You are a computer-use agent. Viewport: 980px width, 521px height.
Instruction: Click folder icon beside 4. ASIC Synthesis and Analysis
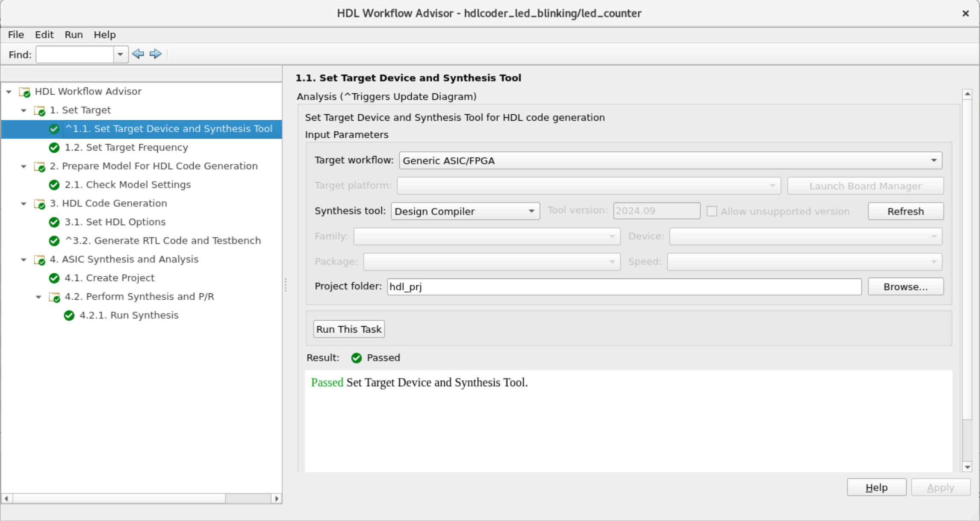pyautogui.click(x=40, y=260)
